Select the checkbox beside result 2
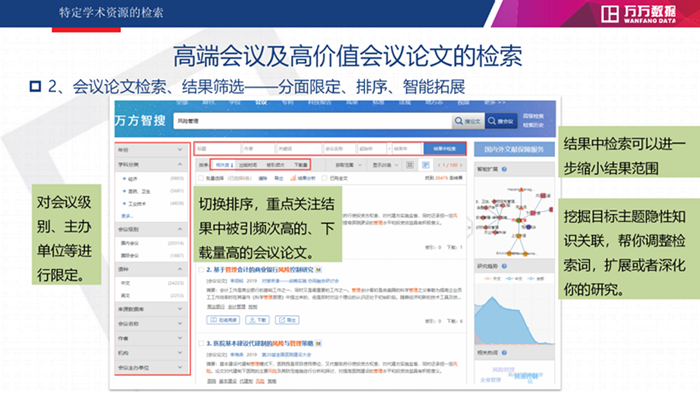This screenshot has height=393, width=700. pyautogui.click(x=201, y=270)
